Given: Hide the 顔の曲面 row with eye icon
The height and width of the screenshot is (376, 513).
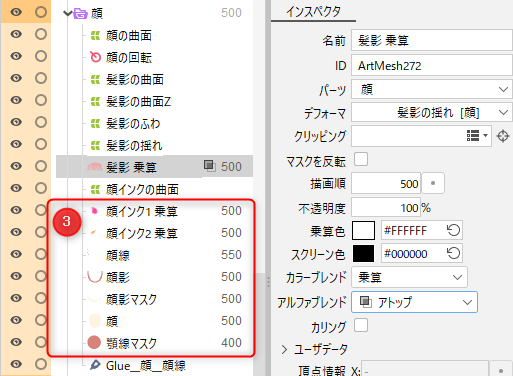Looking at the screenshot, I should point(16,34).
